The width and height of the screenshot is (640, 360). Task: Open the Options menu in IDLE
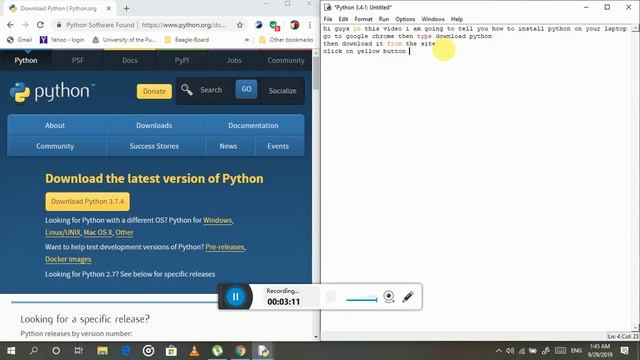[405, 19]
